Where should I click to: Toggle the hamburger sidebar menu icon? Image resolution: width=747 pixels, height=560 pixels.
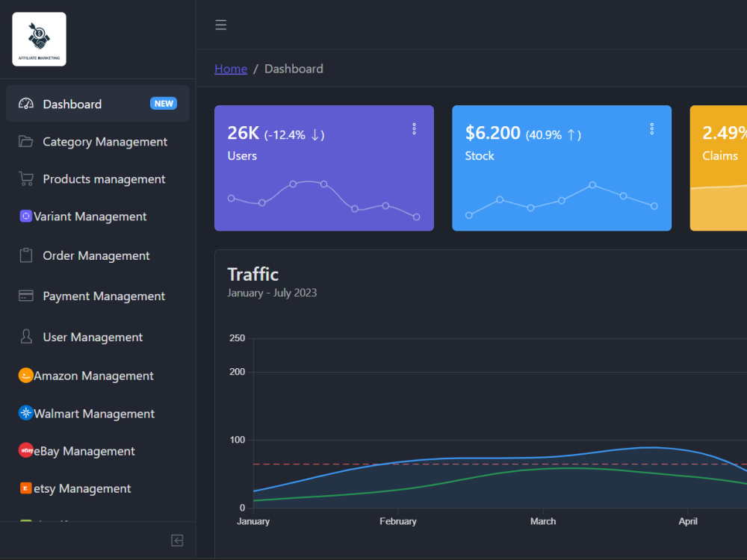pos(220,25)
